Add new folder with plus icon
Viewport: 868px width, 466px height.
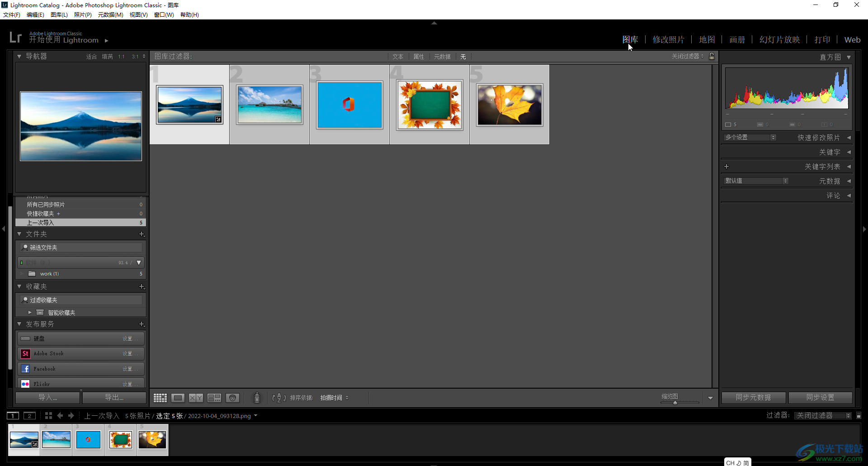(142, 234)
